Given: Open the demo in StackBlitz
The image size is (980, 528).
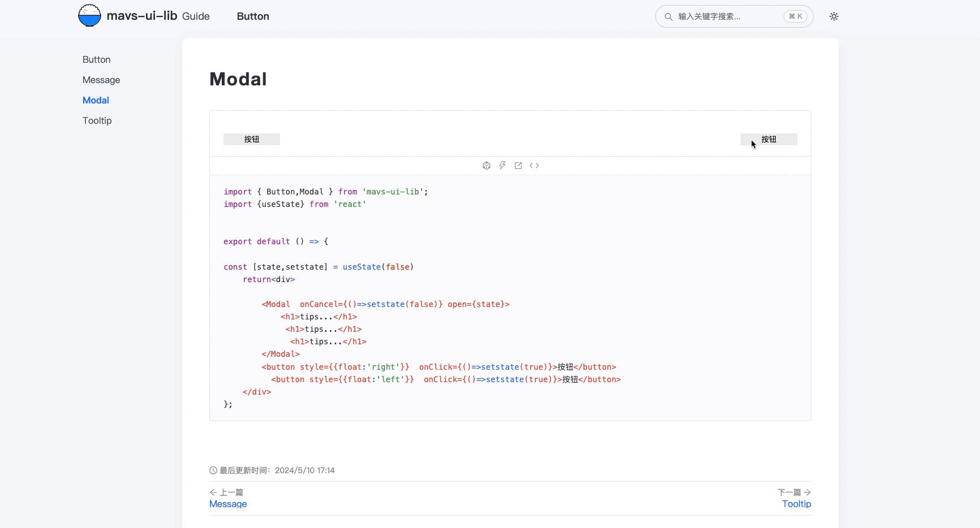Looking at the screenshot, I should (502, 165).
